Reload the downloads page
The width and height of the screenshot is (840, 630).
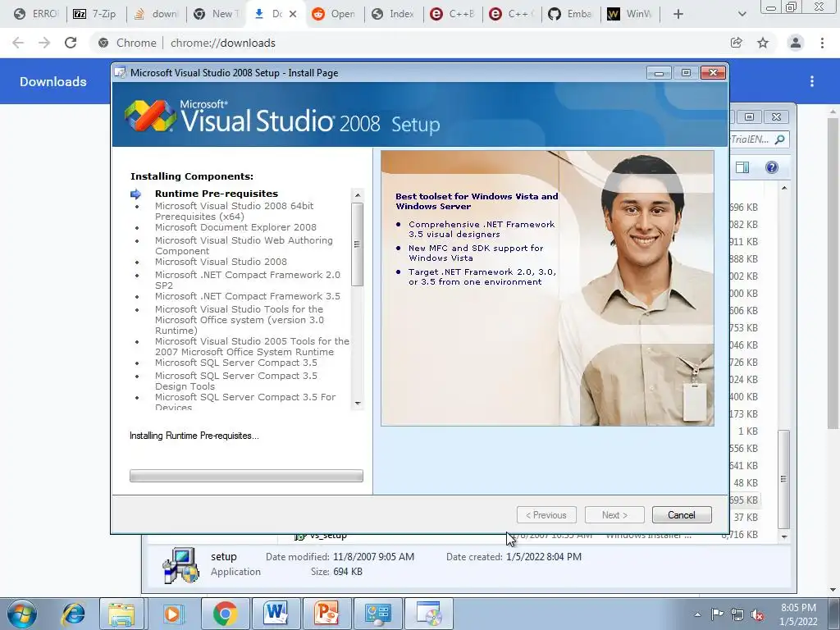click(71, 43)
